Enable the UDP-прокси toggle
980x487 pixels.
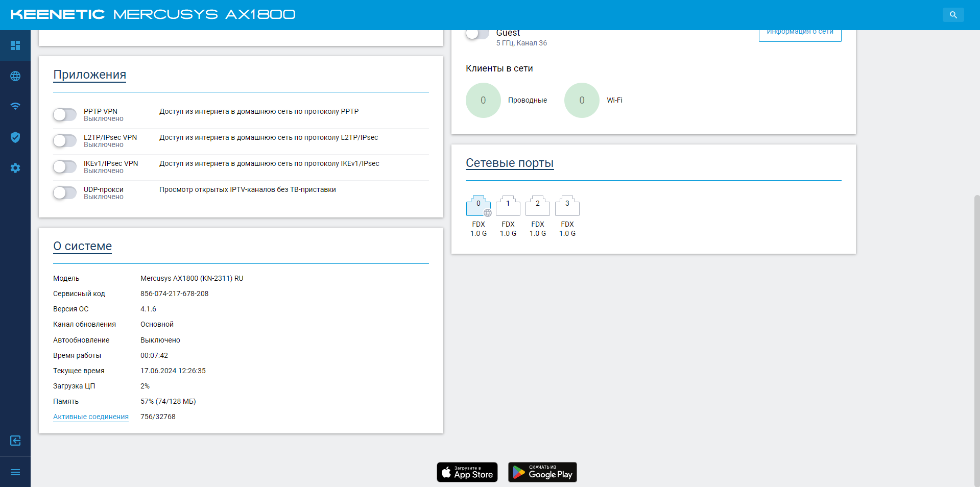tap(65, 193)
